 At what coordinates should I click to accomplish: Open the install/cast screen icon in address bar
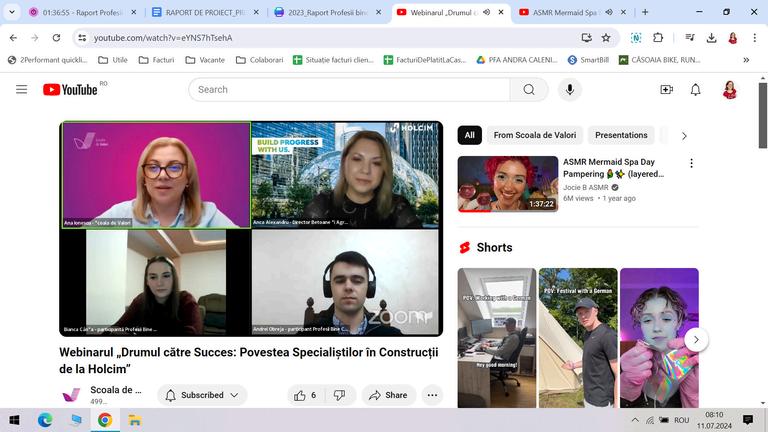point(586,38)
